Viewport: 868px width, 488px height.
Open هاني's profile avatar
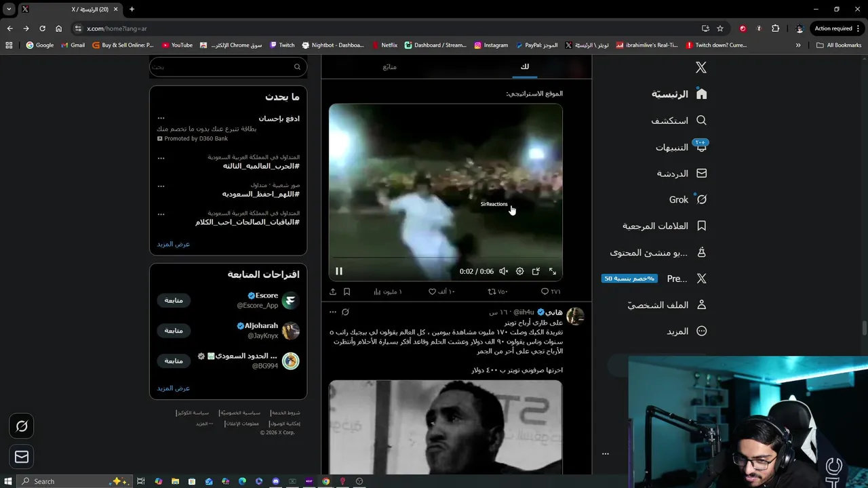[575, 316]
